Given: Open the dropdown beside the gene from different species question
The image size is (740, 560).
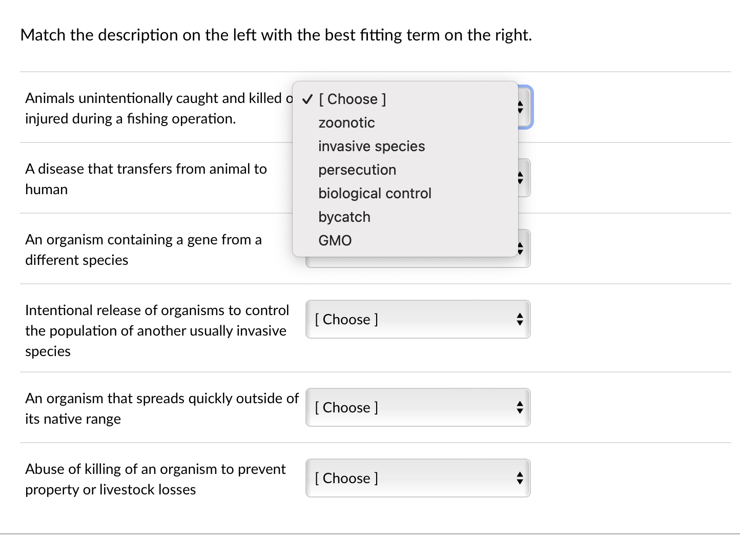Looking at the screenshot, I should [x=418, y=248].
